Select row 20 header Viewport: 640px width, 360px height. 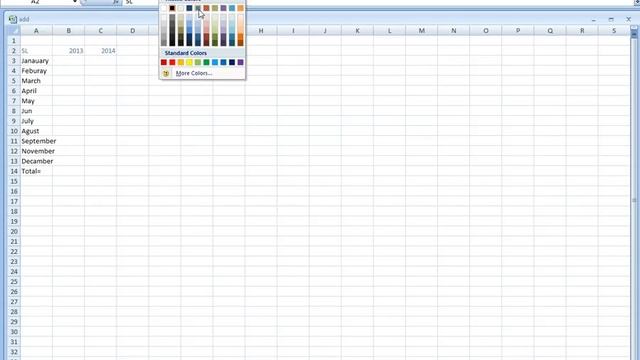coord(14,231)
